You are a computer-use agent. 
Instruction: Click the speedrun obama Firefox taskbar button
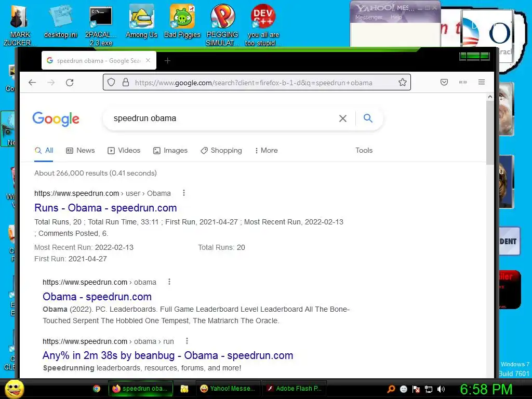141,389
